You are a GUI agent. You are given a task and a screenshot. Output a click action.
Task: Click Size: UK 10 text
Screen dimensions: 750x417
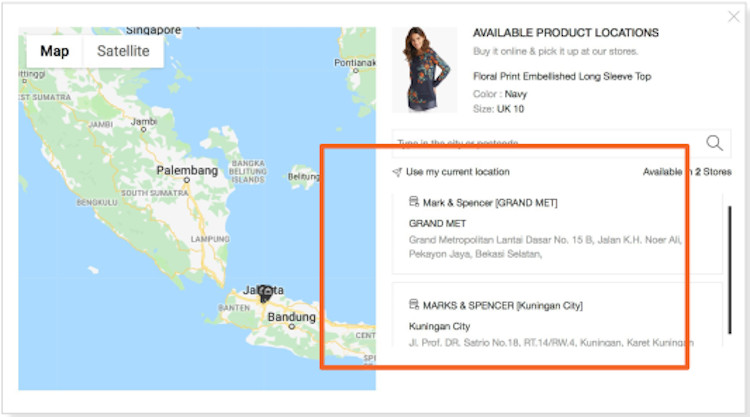498,109
